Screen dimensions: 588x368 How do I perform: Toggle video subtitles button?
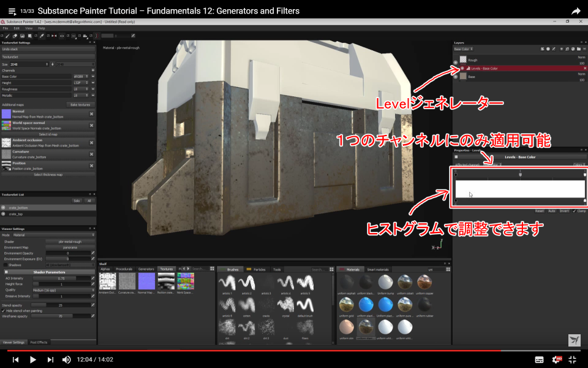539,360
